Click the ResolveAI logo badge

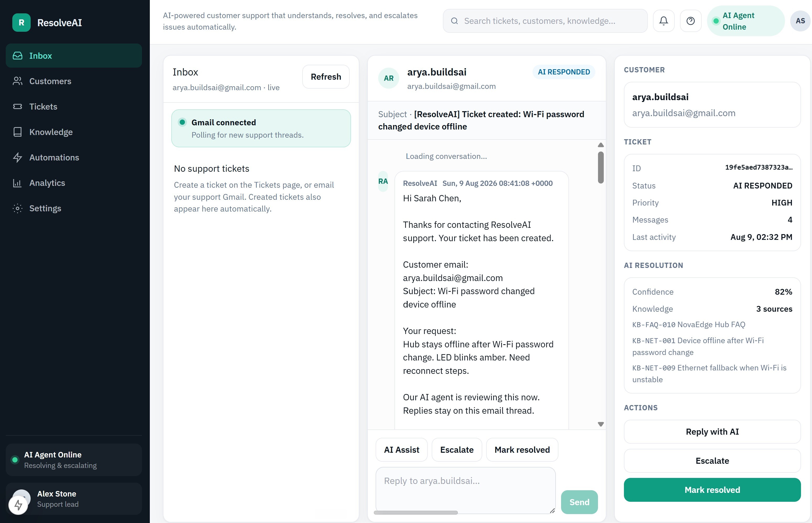21,23
